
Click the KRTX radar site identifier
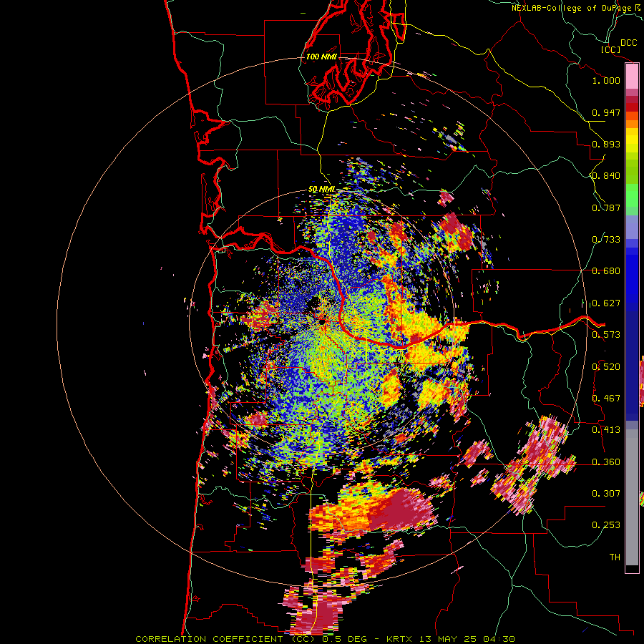tap(401, 639)
